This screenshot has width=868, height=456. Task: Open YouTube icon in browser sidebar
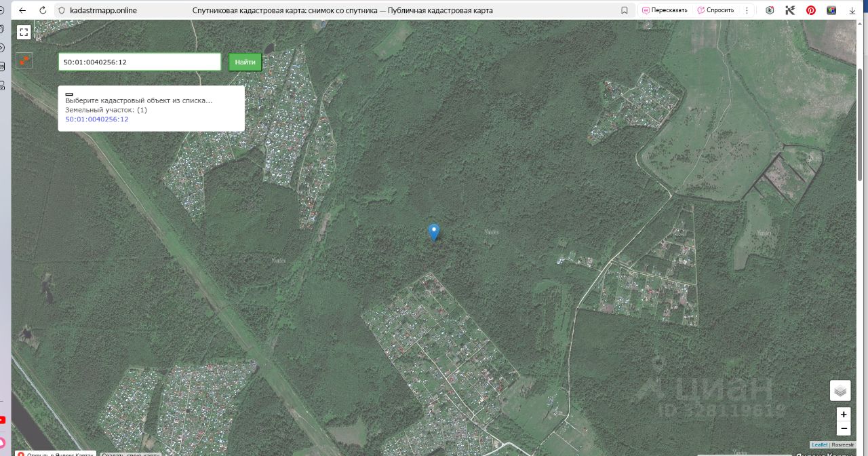point(2,420)
